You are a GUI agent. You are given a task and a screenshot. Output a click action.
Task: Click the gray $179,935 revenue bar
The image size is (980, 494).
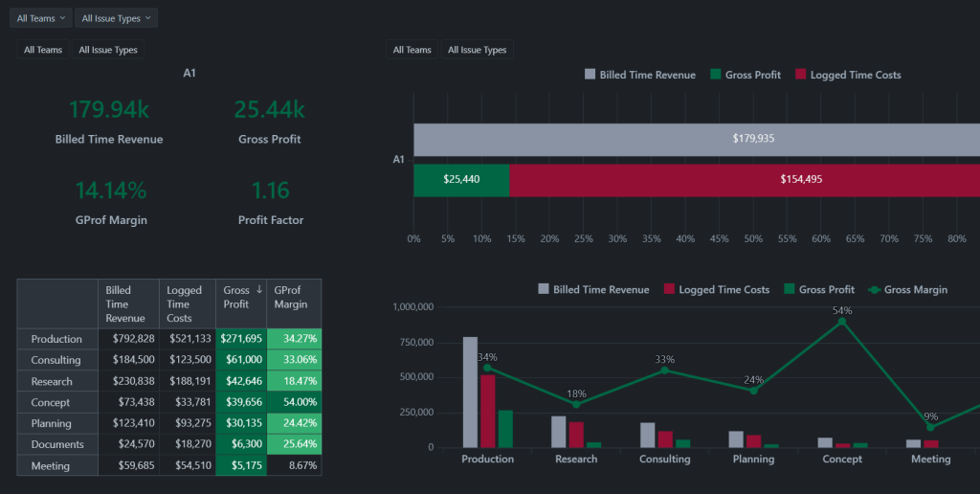coord(697,139)
